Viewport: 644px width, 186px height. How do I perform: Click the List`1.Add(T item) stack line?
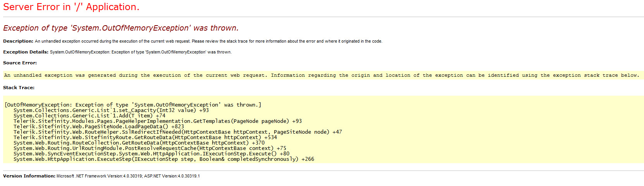coord(89,115)
